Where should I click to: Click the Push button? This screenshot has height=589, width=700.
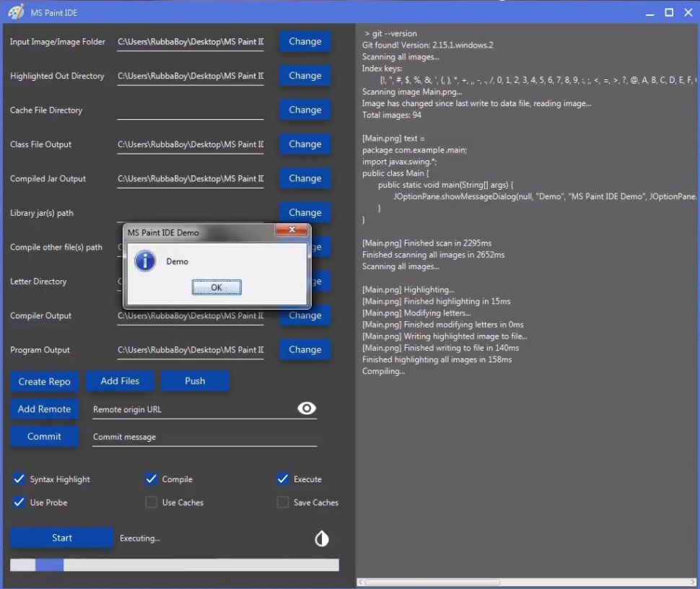pos(195,381)
